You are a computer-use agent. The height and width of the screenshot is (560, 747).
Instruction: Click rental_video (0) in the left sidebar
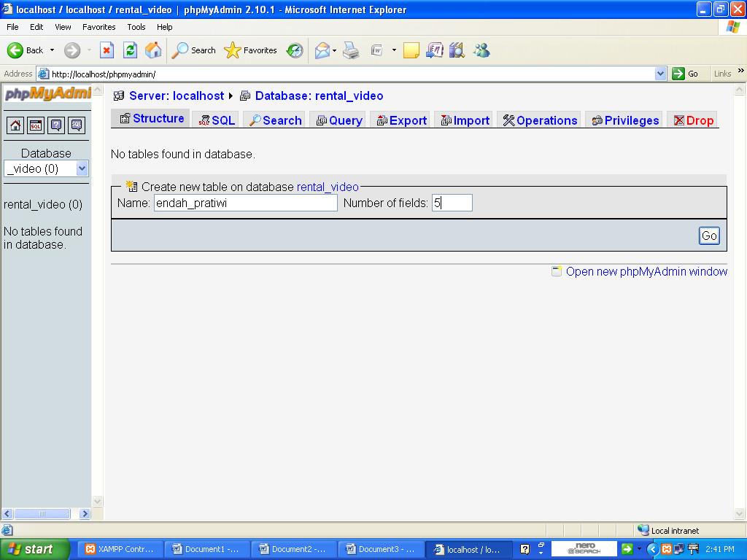43,205
